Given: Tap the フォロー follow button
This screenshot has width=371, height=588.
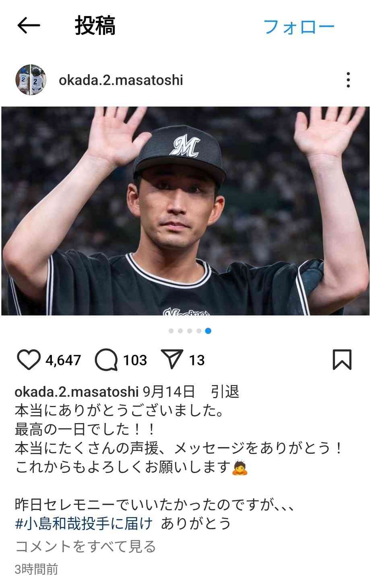Looking at the screenshot, I should [x=299, y=27].
